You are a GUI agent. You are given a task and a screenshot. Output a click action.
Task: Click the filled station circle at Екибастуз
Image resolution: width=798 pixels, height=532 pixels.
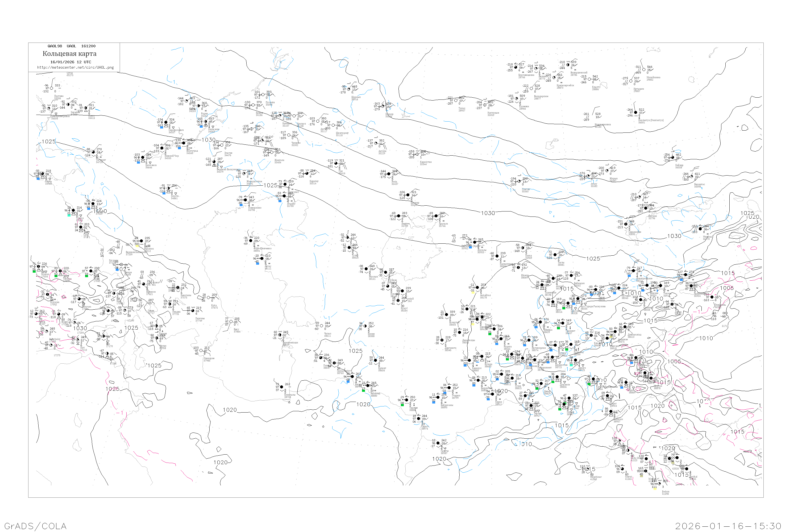pos(635,113)
